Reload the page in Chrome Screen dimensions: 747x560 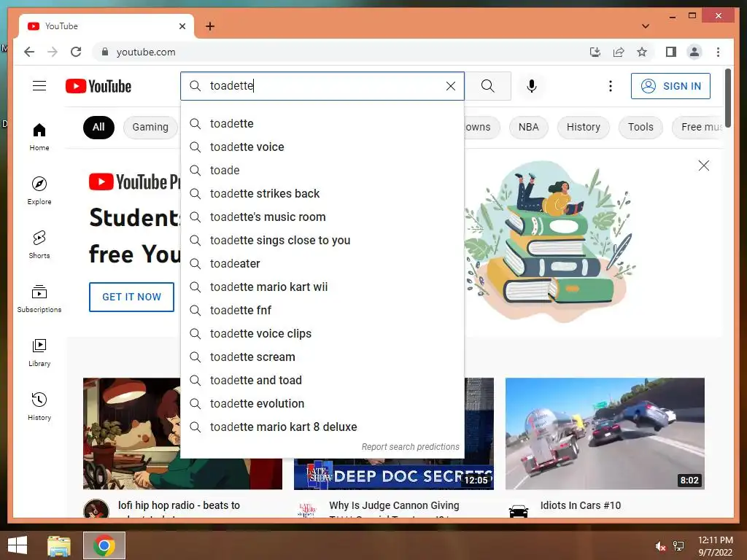pyautogui.click(x=76, y=52)
